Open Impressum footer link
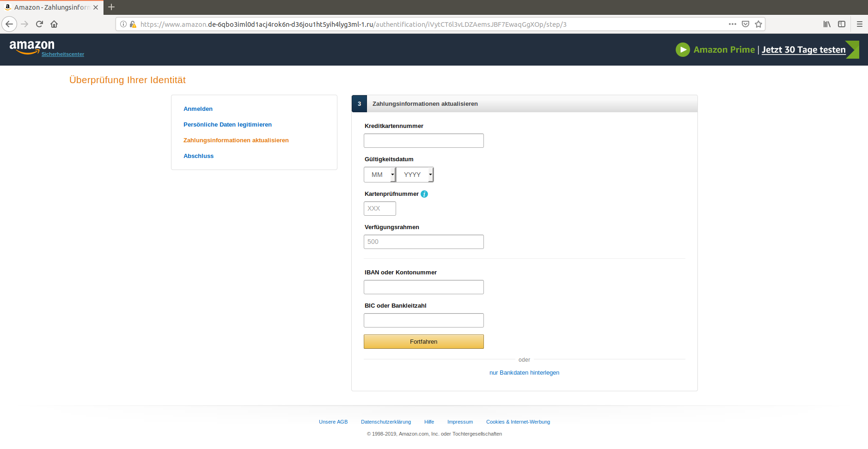 [460, 422]
